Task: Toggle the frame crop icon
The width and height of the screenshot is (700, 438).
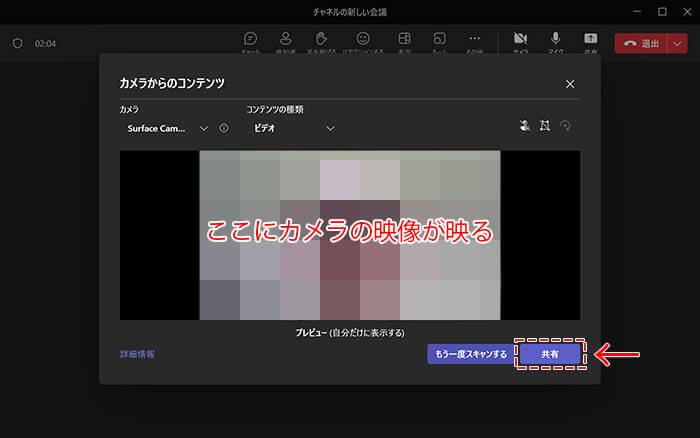Action: 545,126
